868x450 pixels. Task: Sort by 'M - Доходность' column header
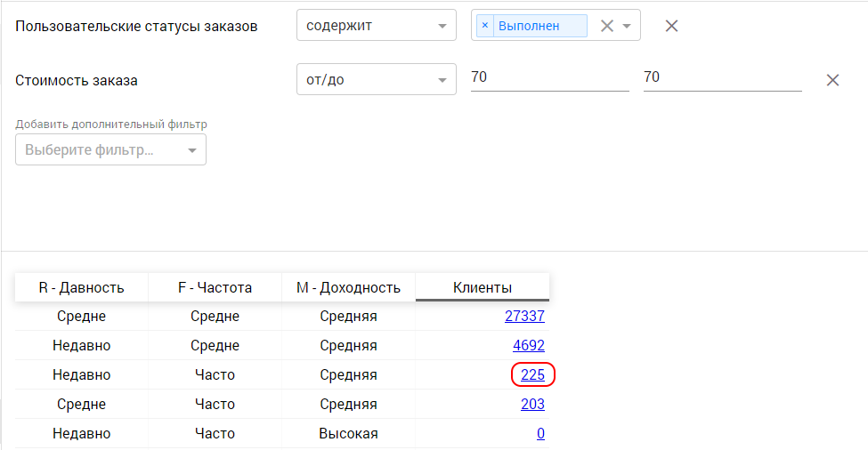pyautogui.click(x=348, y=287)
